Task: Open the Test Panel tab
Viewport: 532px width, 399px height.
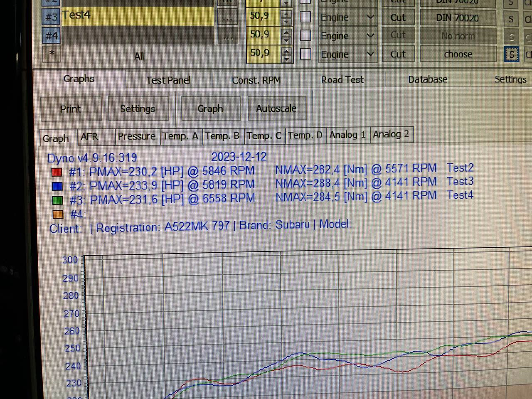Action: (168, 80)
